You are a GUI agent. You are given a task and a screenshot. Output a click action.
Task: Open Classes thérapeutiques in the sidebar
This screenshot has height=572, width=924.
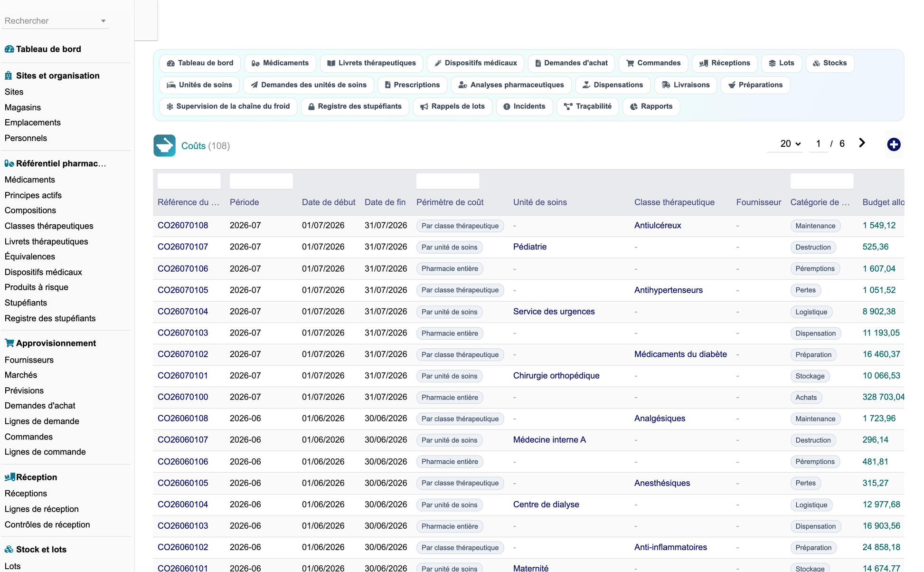(49, 226)
